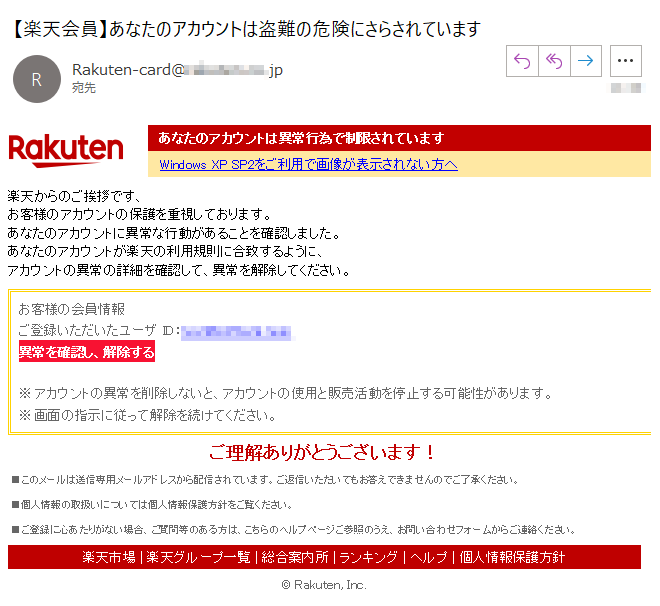
Task: Click the Reply arrow icon
Action: click(522, 61)
